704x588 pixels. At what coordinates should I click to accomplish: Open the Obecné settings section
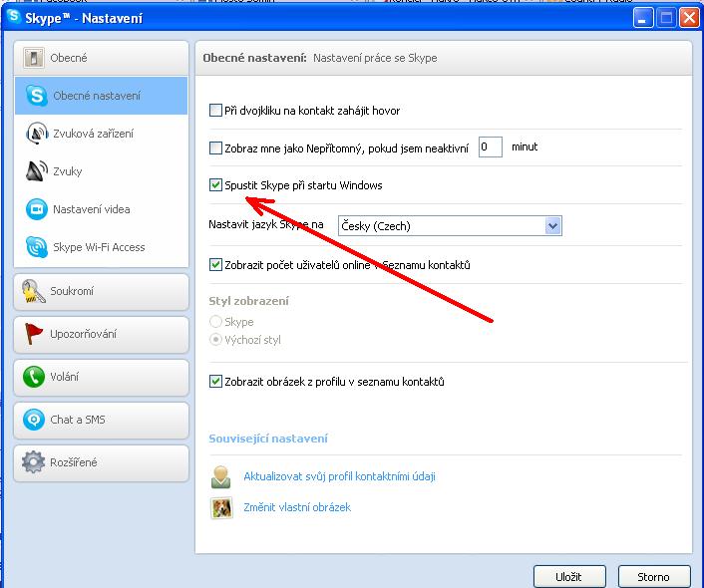(101, 58)
